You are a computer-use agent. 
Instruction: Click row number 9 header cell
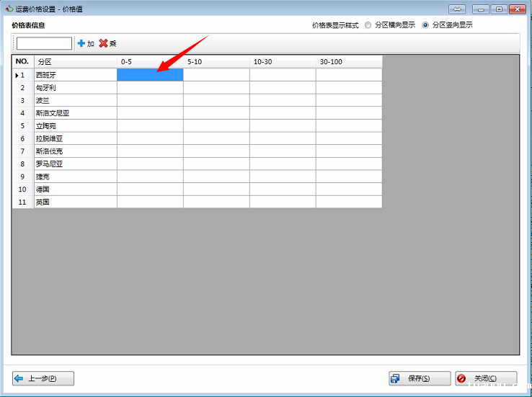click(x=23, y=177)
